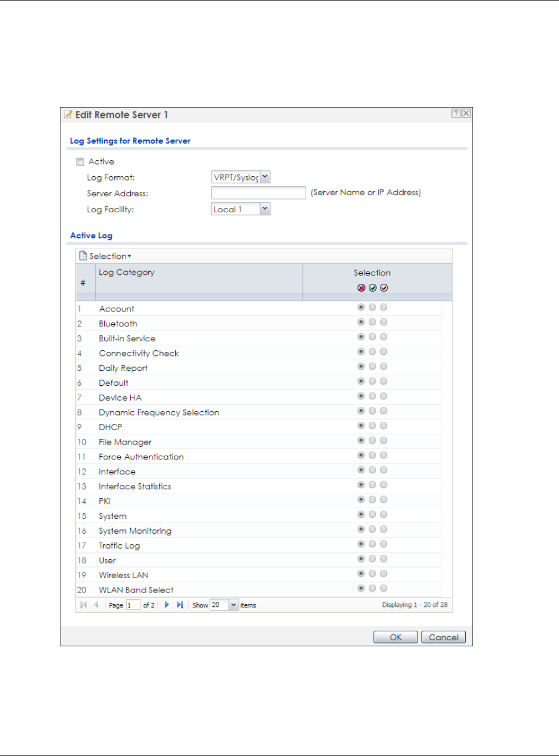Screen dimensions: 559x756
Task: Select debug logs radio for Built-in Service
Action: pos(384,337)
